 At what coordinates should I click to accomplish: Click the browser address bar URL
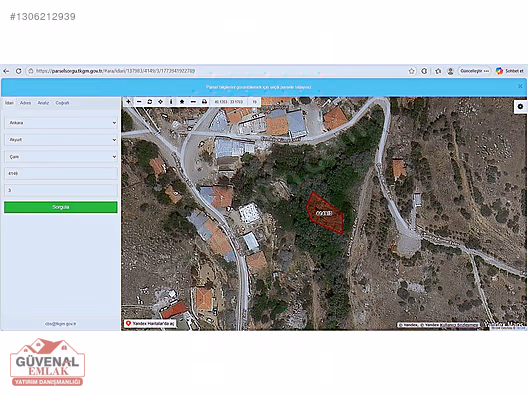pyautogui.click(x=116, y=71)
